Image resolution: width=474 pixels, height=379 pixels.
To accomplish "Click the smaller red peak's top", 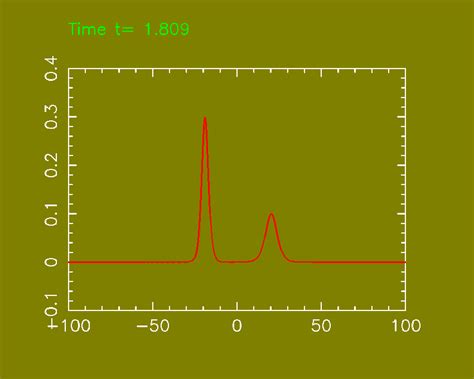I will click(272, 214).
